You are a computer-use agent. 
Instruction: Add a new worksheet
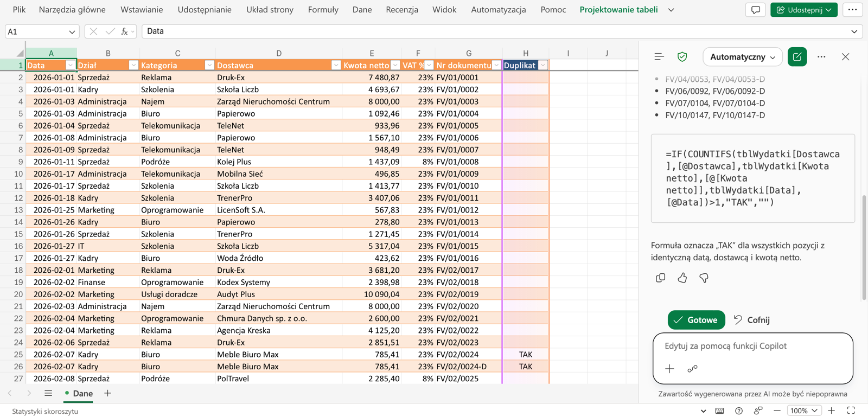(x=107, y=393)
